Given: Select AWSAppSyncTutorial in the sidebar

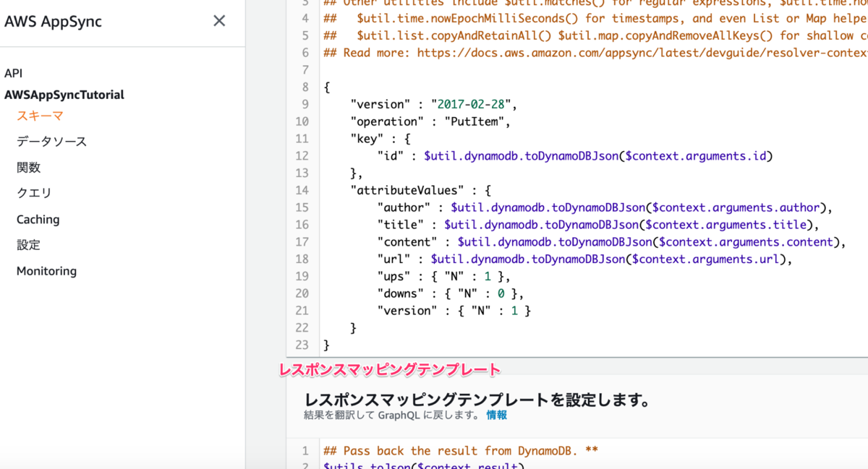Looking at the screenshot, I should [x=64, y=95].
